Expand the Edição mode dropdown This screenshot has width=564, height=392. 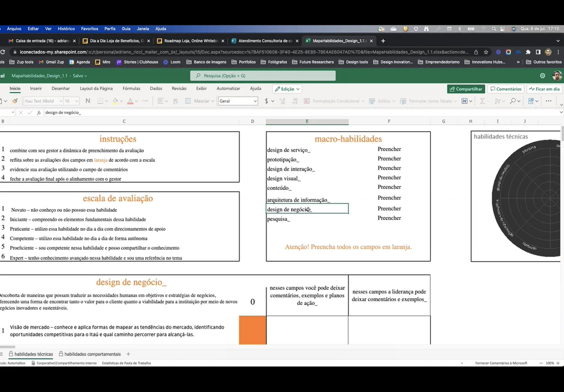[287, 89]
